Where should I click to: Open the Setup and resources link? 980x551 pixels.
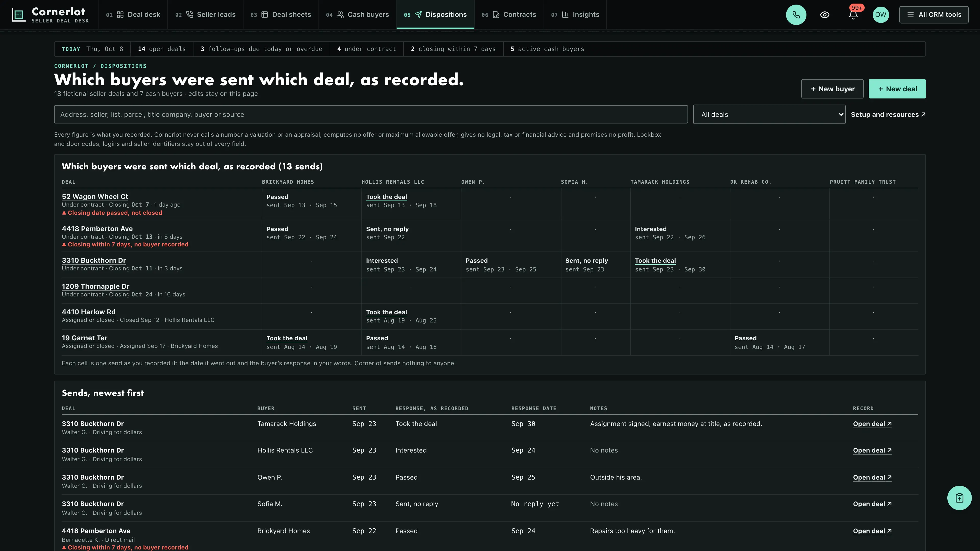tap(888, 115)
